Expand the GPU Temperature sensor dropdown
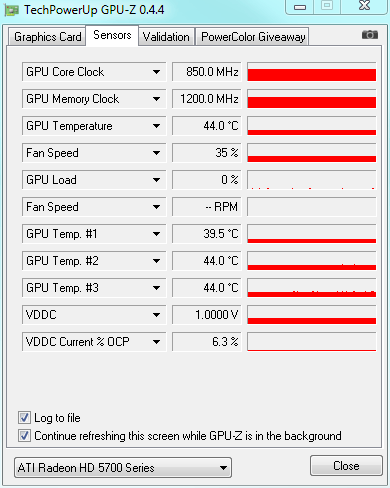The height and width of the screenshot is (488, 390). pos(156,126)
